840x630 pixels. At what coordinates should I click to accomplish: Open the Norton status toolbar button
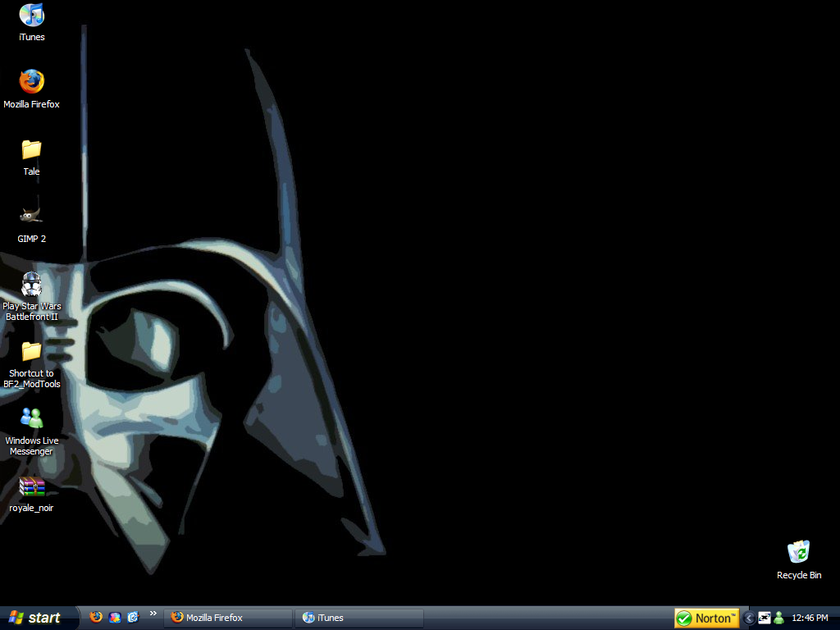(706, 619)
